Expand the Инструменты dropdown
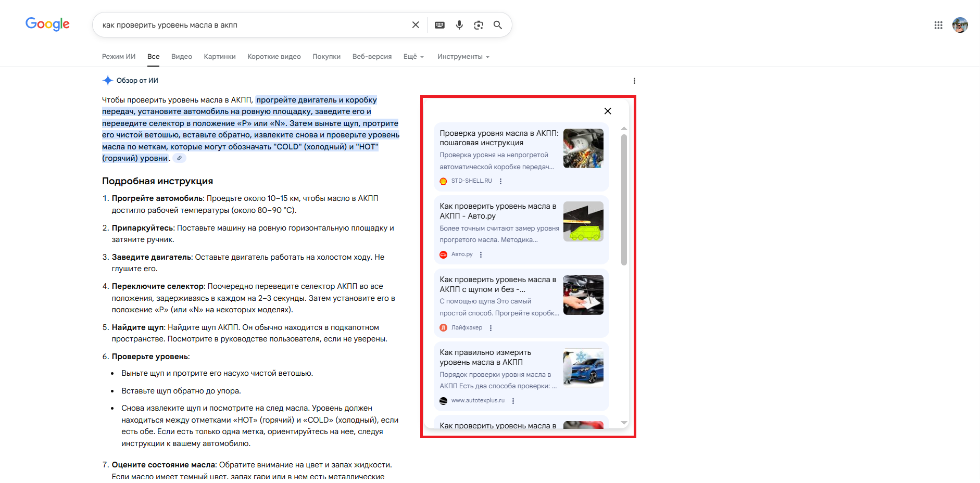 click(463, 57)
